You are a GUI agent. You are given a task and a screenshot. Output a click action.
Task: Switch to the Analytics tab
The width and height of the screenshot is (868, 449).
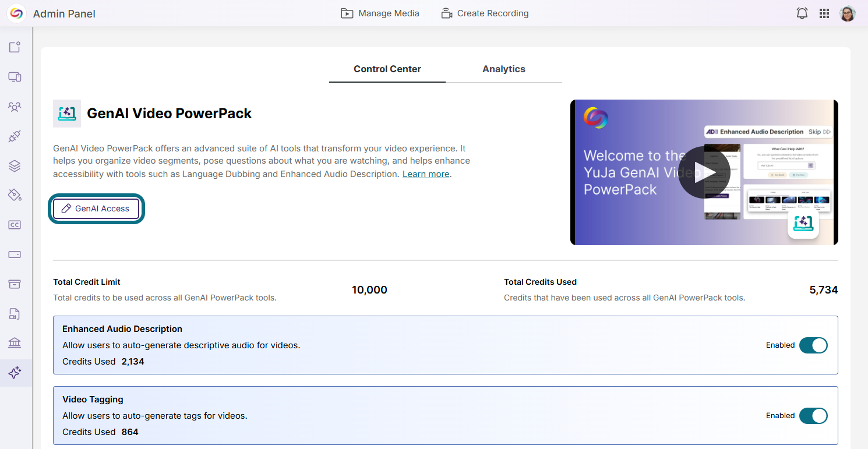click(504, 69)
